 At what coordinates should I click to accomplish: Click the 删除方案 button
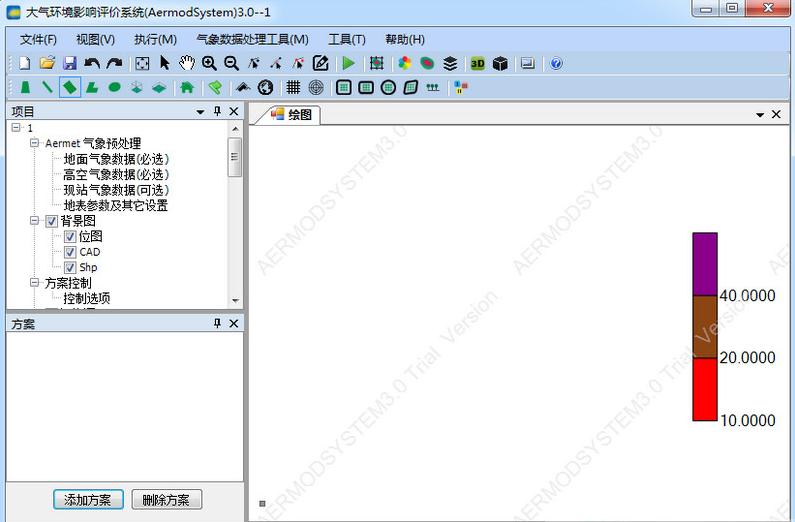(x=166, y=500)
